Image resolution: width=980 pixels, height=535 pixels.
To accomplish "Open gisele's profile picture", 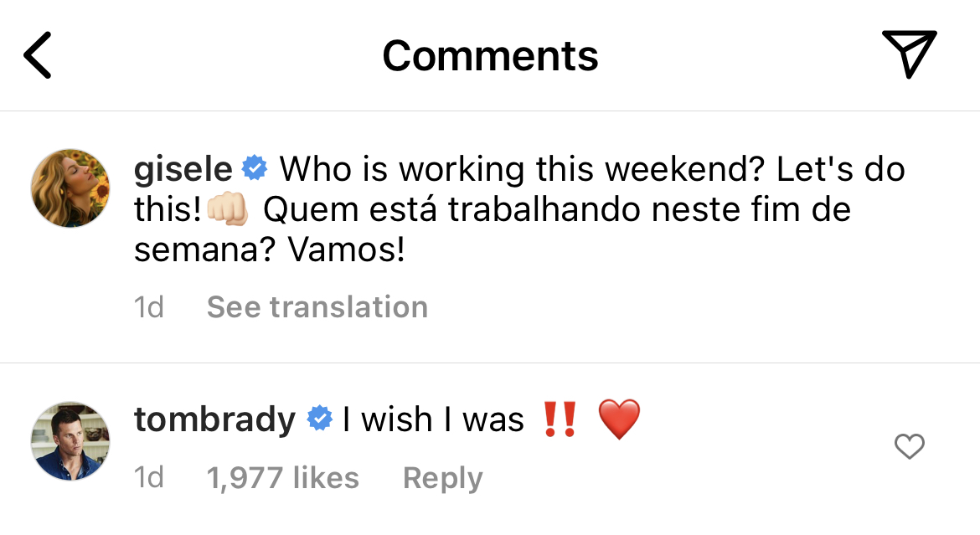I will tap(70, 189).
